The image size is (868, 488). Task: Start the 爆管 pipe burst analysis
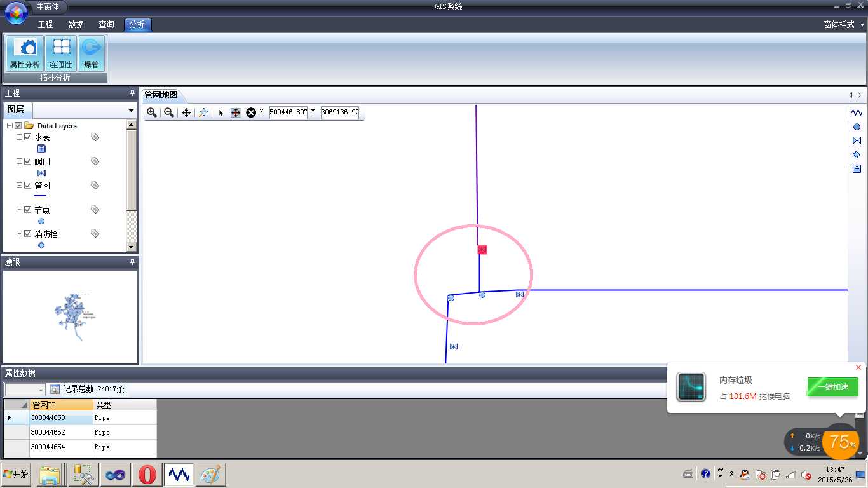pyautogui.click(x=92, y=53)
